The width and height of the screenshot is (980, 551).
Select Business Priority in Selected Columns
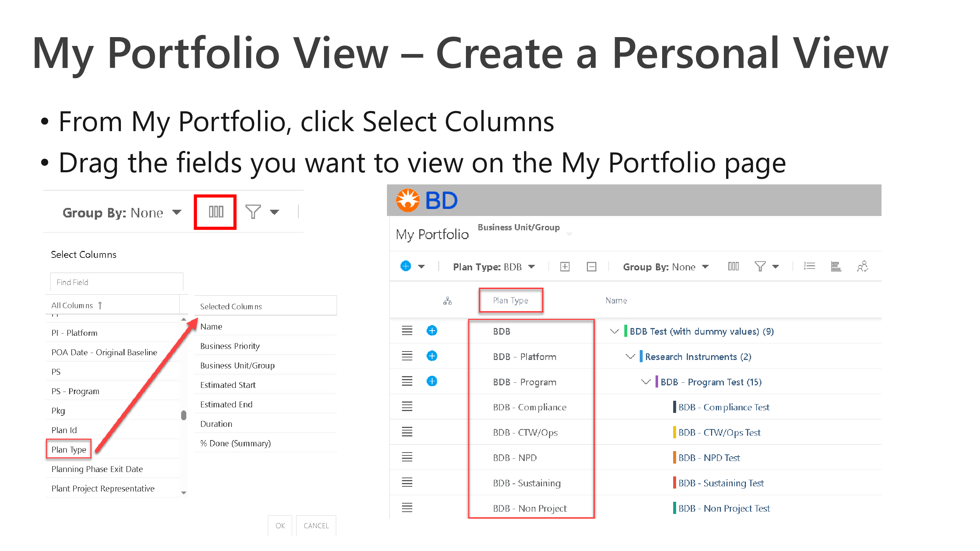pyautogui.click(x=230, y=346)
